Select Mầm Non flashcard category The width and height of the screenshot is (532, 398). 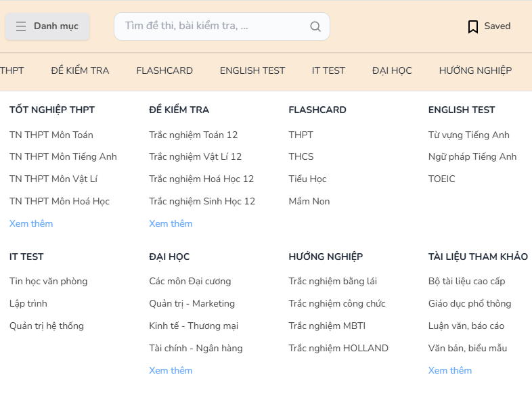click(x=309, y=201)
